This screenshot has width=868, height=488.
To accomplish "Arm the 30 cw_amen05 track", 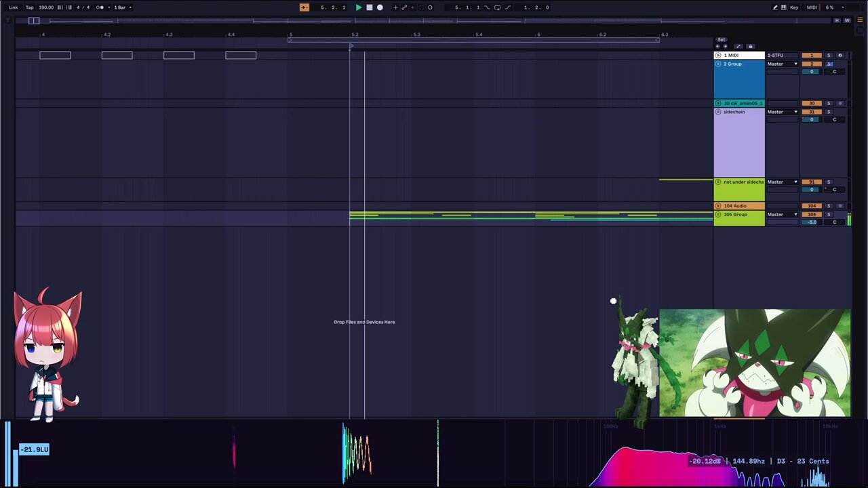I will coord(840,103).
